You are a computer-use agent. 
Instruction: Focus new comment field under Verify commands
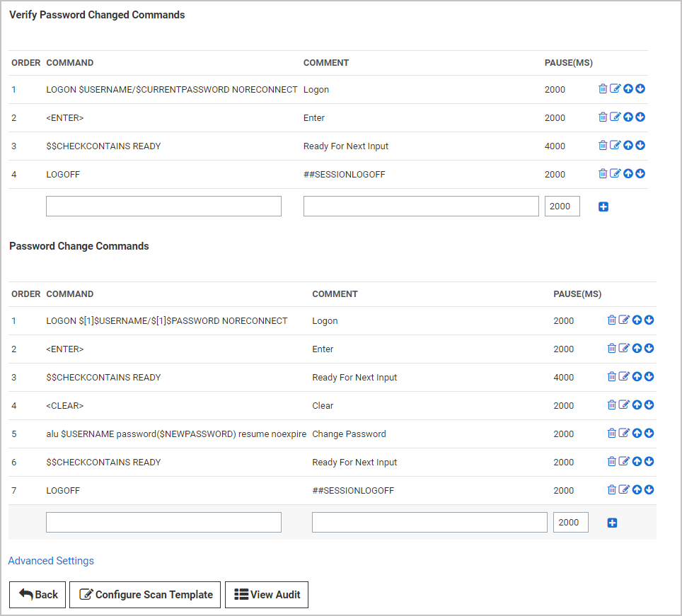coord(421,206)
